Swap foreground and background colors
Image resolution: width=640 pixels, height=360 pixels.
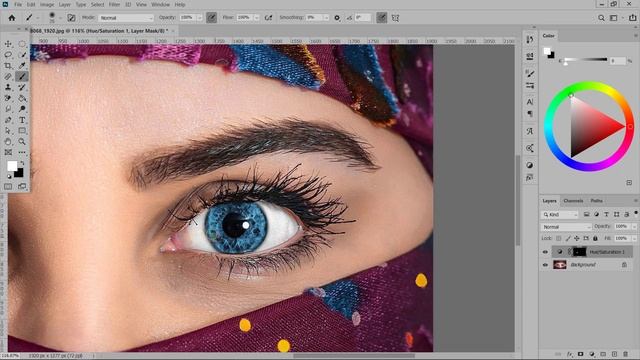point(22,163)
